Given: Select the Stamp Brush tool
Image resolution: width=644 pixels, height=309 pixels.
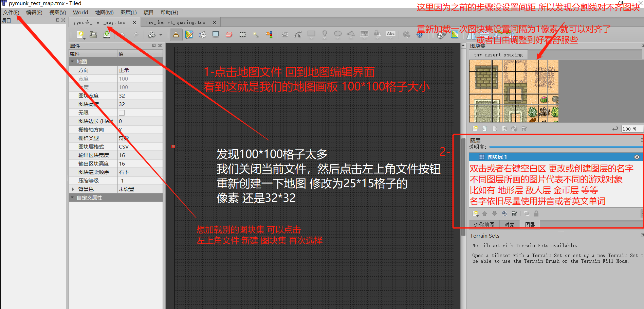Looking at the screenshot, I should click(x=176, y=34).
